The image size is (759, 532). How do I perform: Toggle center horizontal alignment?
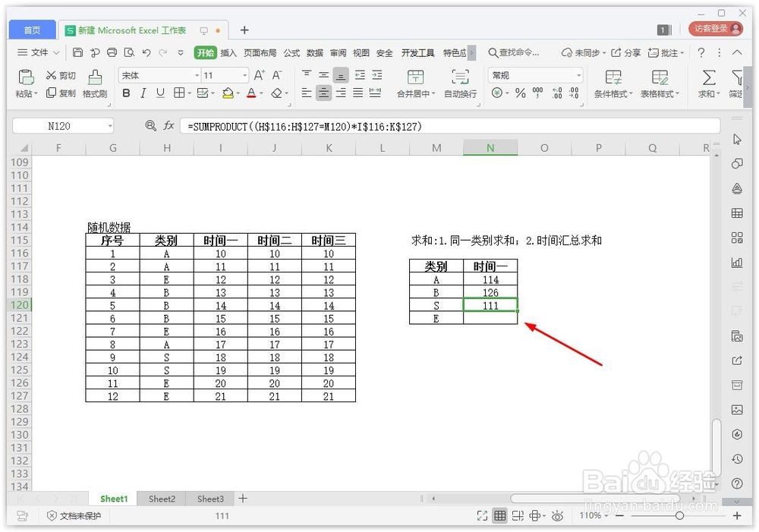tap(323, 93)
